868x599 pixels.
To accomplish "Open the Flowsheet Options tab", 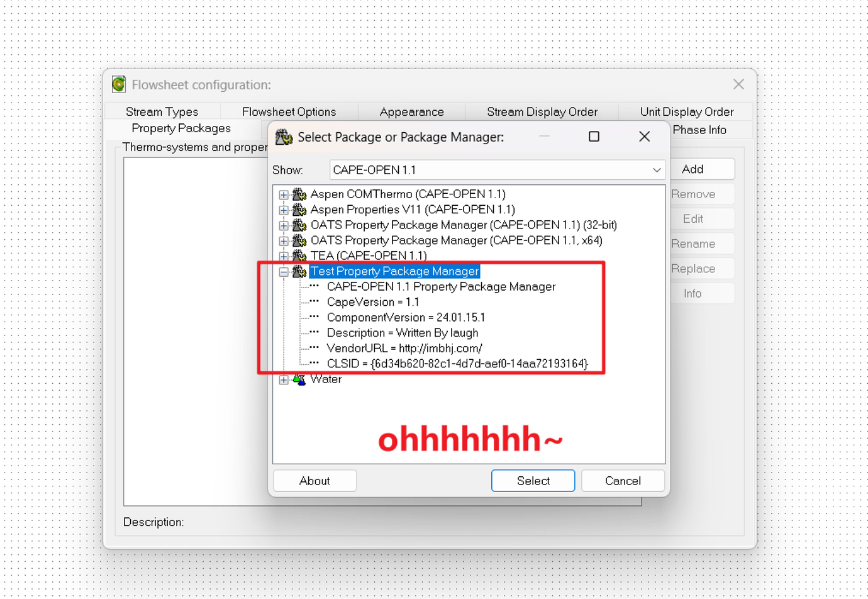I will pos(289,112).
